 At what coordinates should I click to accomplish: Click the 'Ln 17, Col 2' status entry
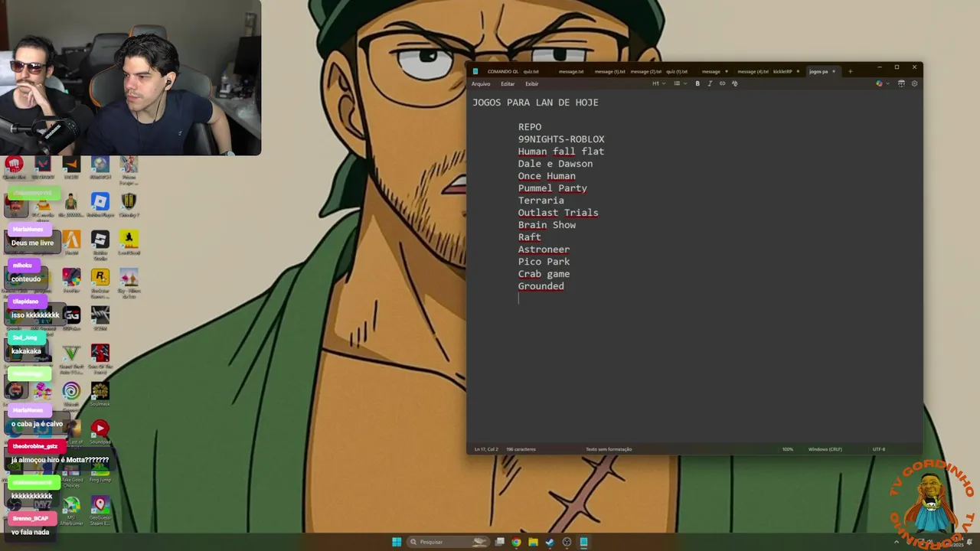[x=486, y=449]
